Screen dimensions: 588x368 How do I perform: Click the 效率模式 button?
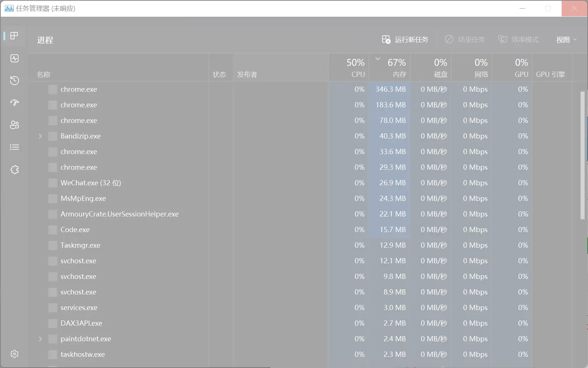click(x=518, y=39)
